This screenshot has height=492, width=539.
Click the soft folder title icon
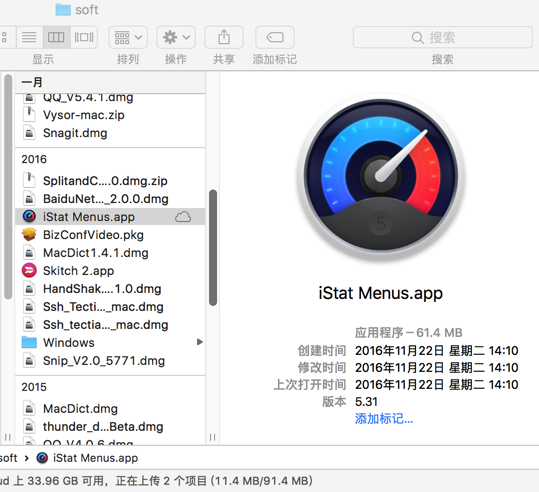tap(63, 10)
